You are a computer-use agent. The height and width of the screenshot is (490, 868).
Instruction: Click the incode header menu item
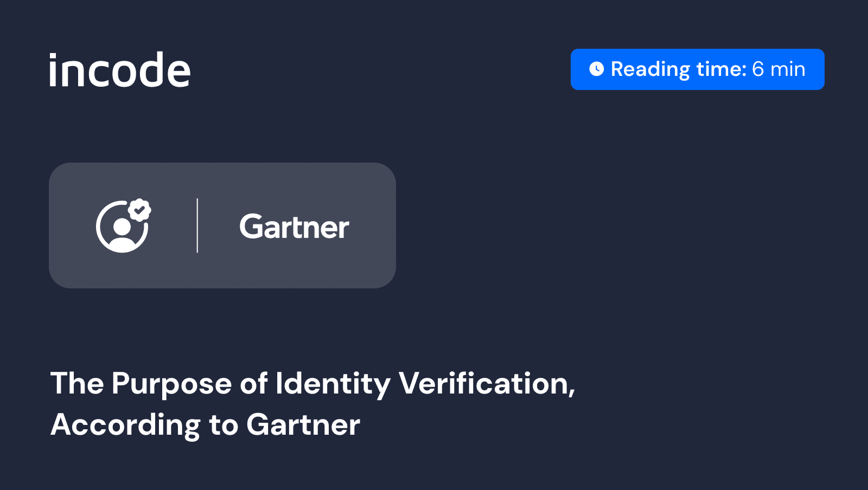(120, 69)
